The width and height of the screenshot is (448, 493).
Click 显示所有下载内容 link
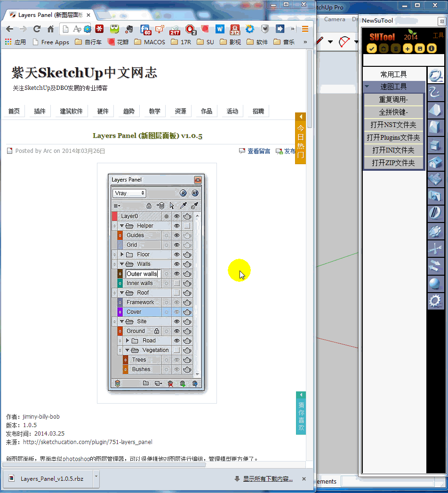click(268, 479)
